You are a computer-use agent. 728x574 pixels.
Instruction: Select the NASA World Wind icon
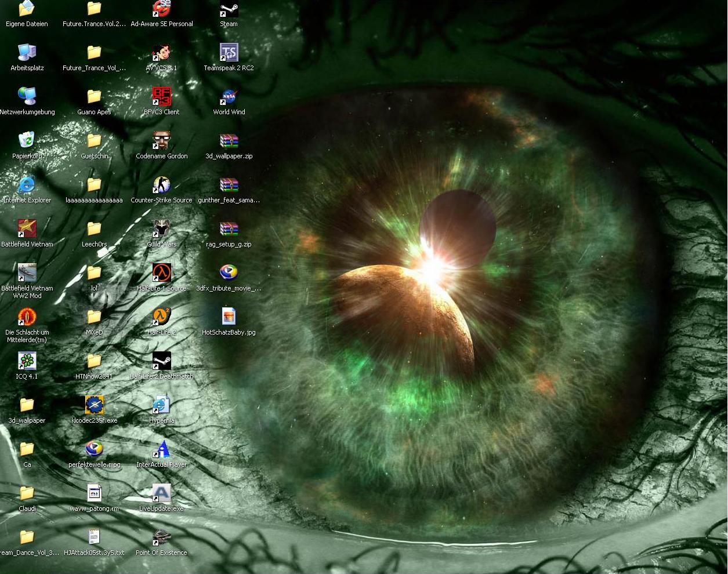click(x=229, y=97)
